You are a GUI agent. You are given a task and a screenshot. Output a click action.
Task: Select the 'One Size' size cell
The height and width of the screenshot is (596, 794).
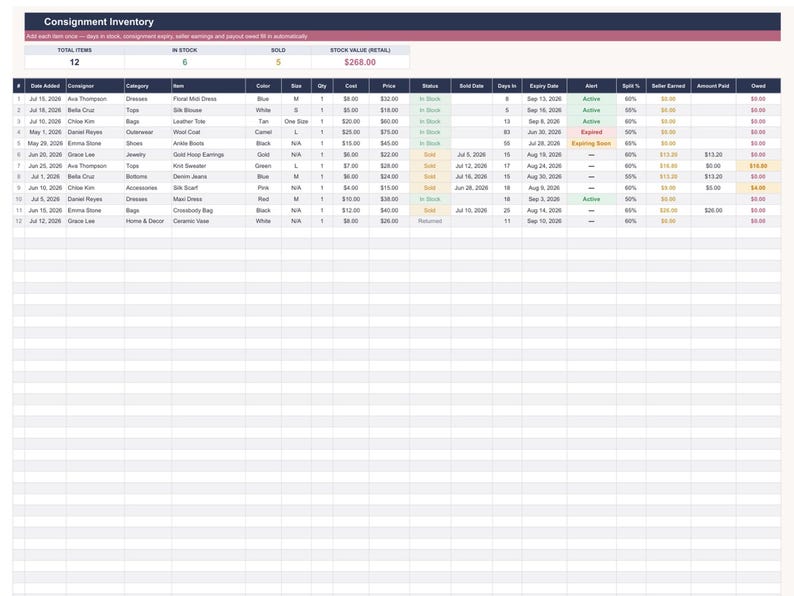296,122
